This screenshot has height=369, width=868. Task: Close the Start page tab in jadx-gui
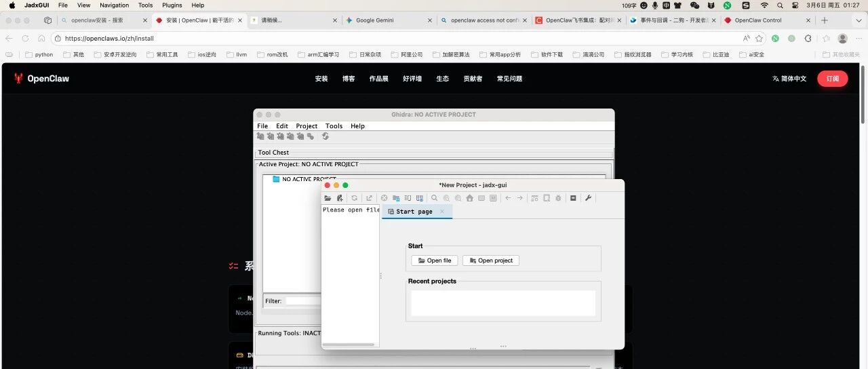coord(442,212)
